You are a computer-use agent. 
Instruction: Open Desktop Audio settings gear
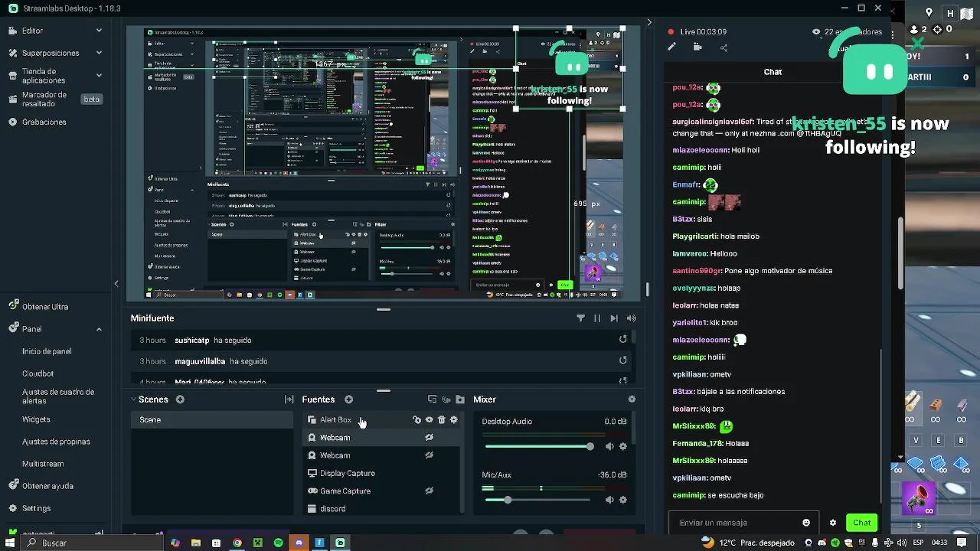[623, 446]
